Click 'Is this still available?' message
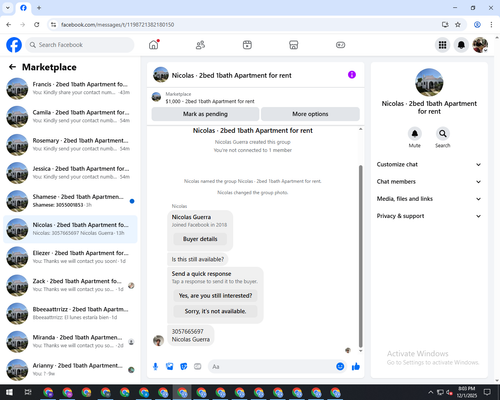 [198, 259]
